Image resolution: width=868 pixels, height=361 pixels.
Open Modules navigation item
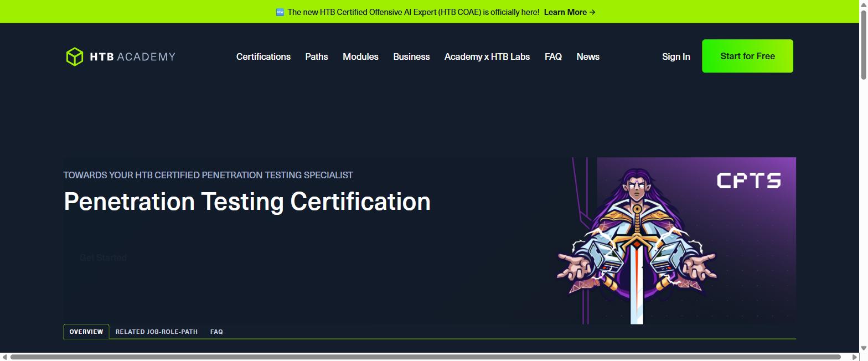click(x=360, y=56)
